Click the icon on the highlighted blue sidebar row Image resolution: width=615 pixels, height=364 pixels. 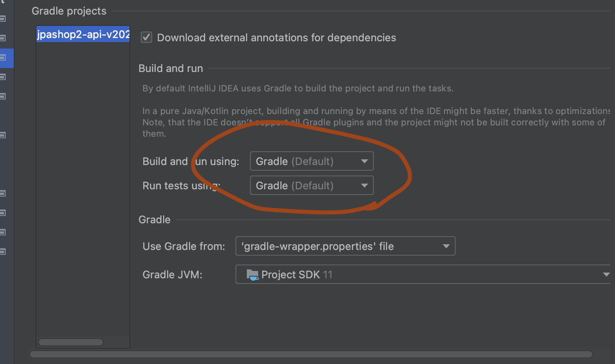3,58
